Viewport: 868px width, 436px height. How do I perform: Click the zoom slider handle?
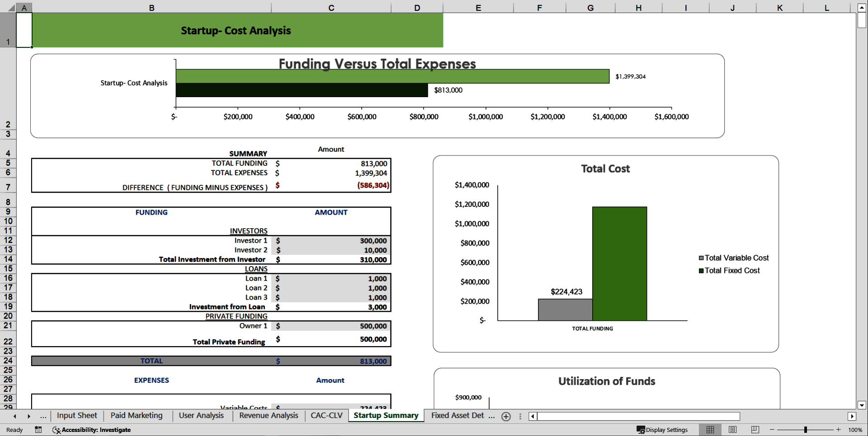tap(805, 430)
